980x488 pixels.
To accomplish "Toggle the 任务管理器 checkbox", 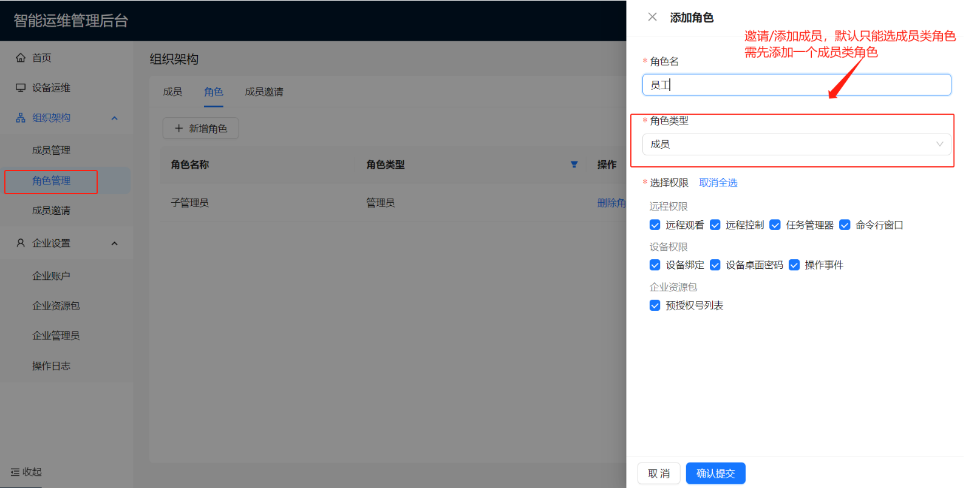I will (775, 225).
